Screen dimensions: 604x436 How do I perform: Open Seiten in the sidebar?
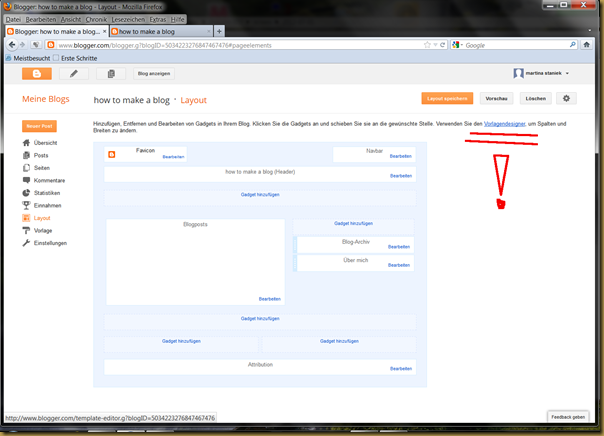42,168
